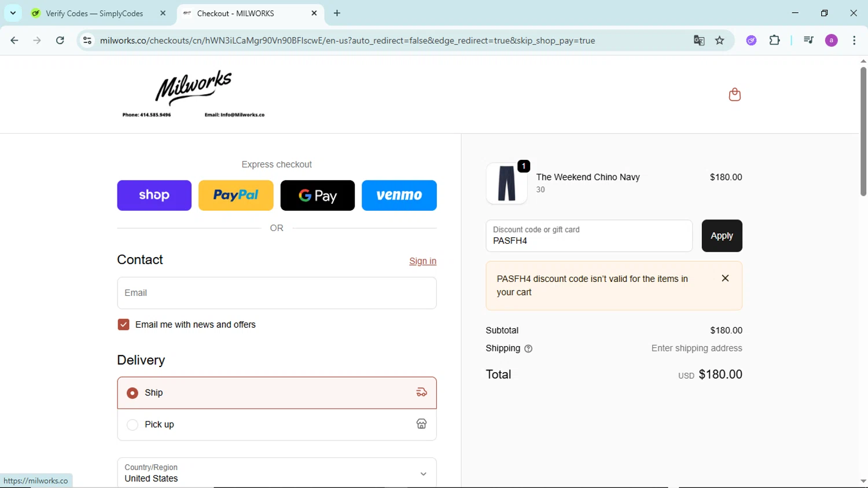The width and height of the screenshot is (868, 488).
Task: Focus the Email input field
Action: 277,293
